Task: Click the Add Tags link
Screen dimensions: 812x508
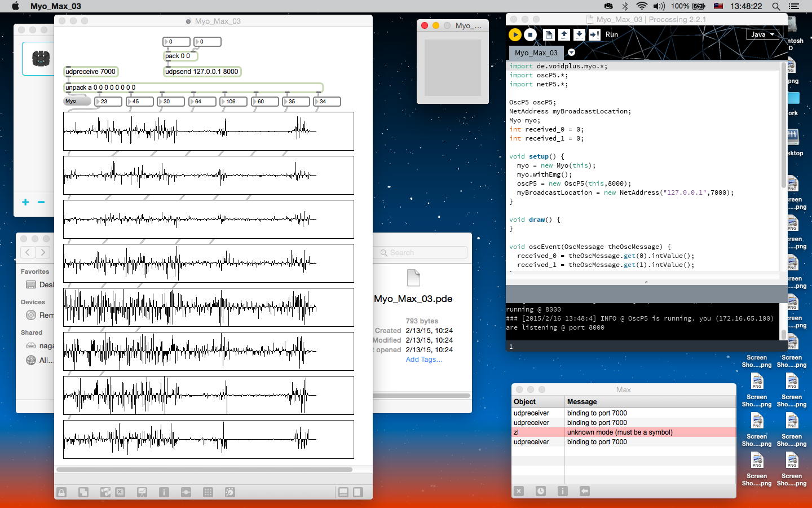Action: 424,360
